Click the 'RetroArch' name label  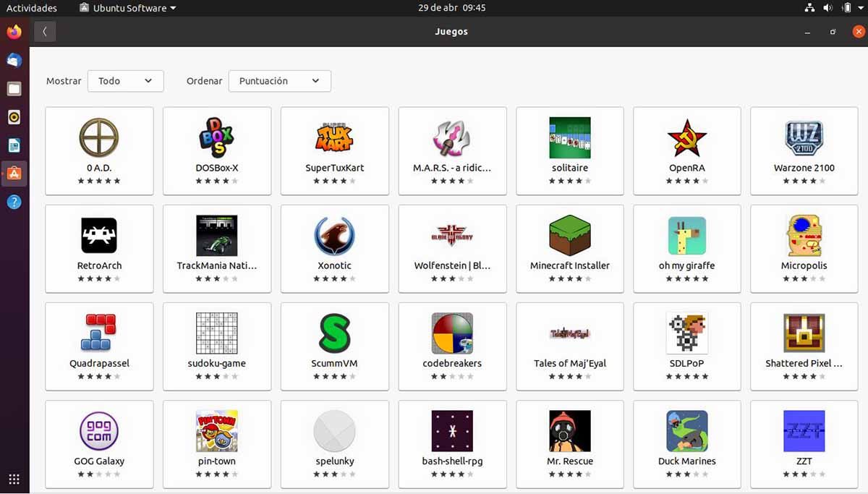pos(99,265)
